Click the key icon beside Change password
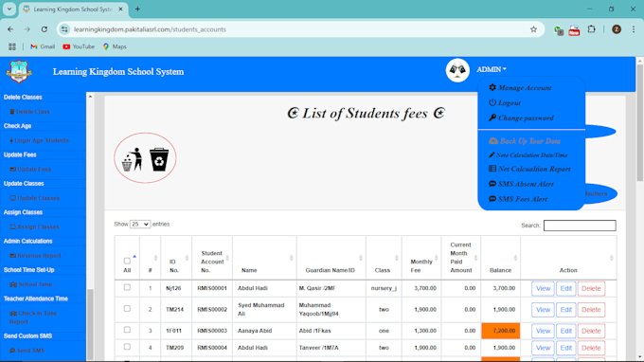Viewport: 644px width, 362px height. [492, 118]
